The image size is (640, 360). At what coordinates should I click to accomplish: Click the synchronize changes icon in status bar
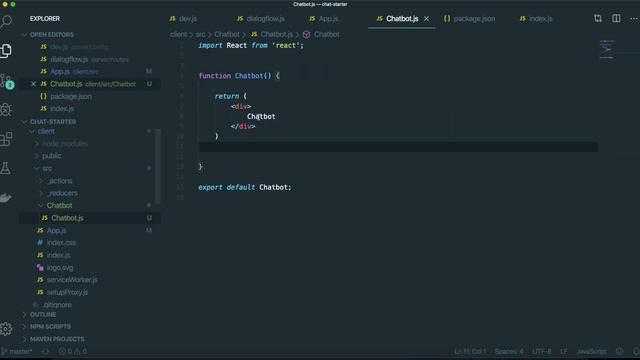point(45,351)
